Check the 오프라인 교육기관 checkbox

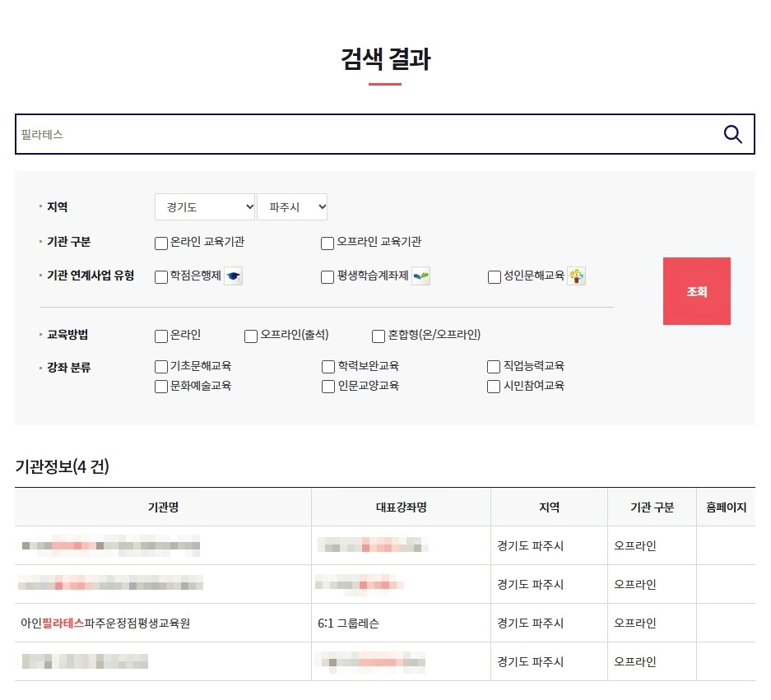point(327,243)
